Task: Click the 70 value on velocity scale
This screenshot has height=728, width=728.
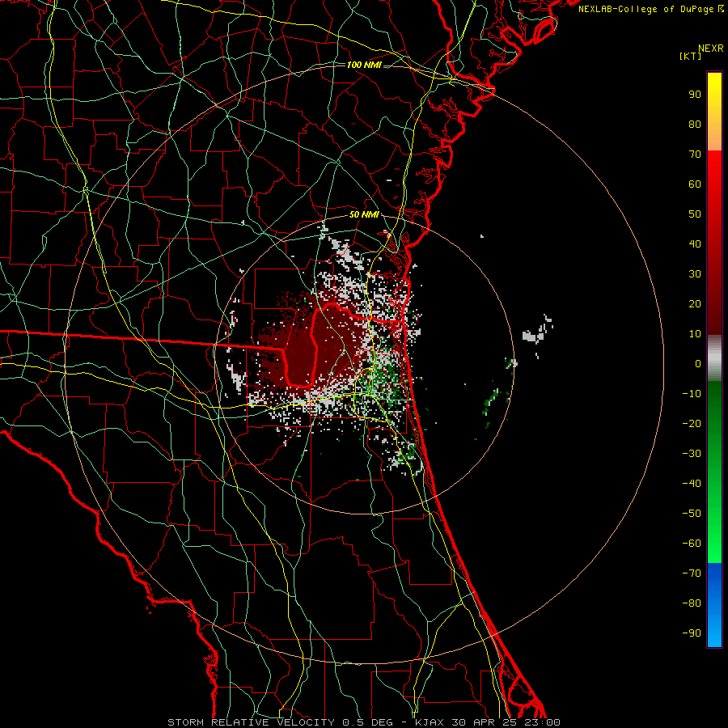Action: coord(695,154)
